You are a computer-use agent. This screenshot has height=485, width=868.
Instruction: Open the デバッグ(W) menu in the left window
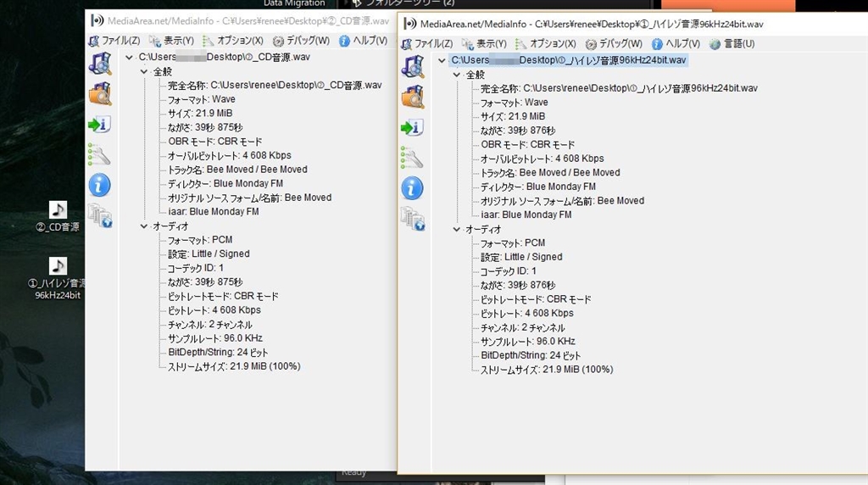(301, 41)
